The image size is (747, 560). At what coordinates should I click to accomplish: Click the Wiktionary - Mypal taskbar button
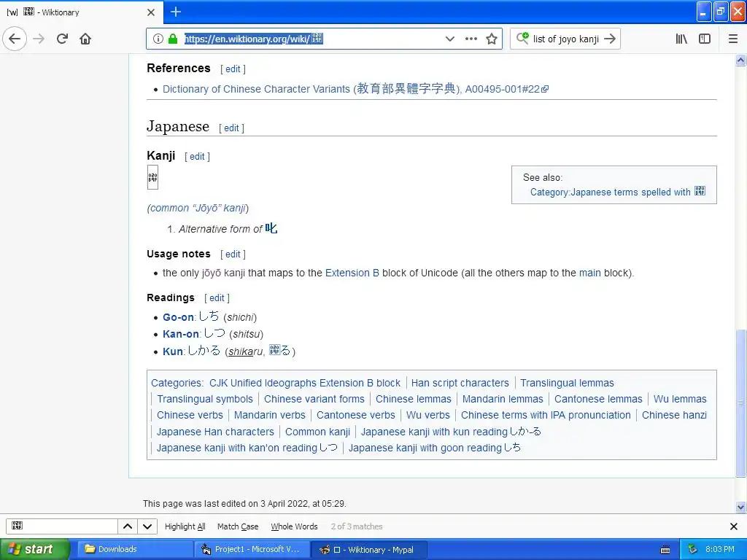369,550
